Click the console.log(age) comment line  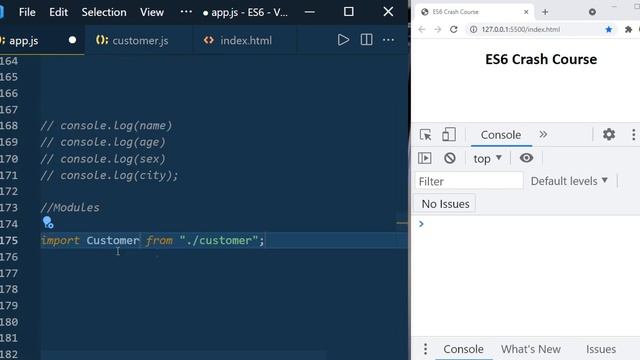(x=103, y=142)
